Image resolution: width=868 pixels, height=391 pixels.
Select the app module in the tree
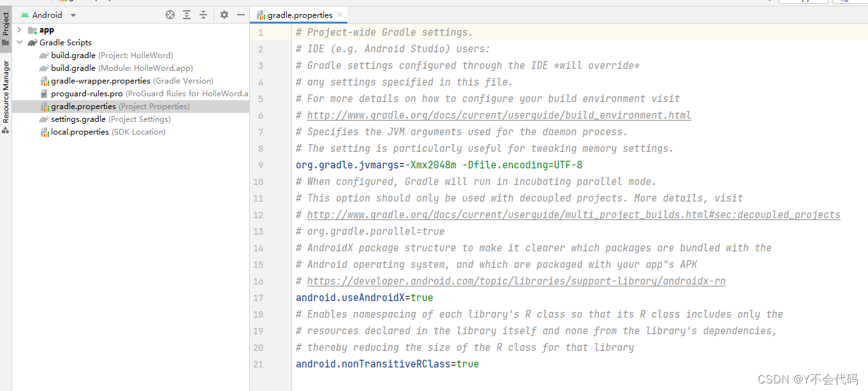(x=47, y=30)
